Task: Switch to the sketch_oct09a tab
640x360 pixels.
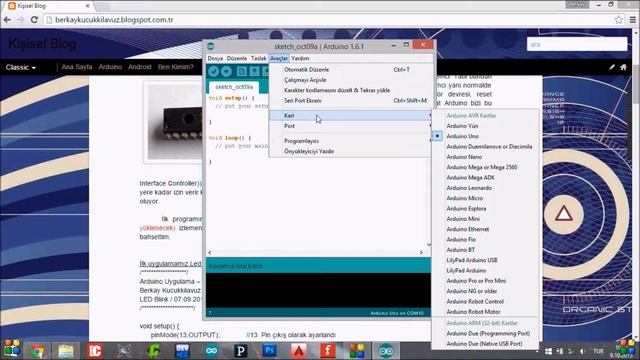Action: [x=234, y=87]
